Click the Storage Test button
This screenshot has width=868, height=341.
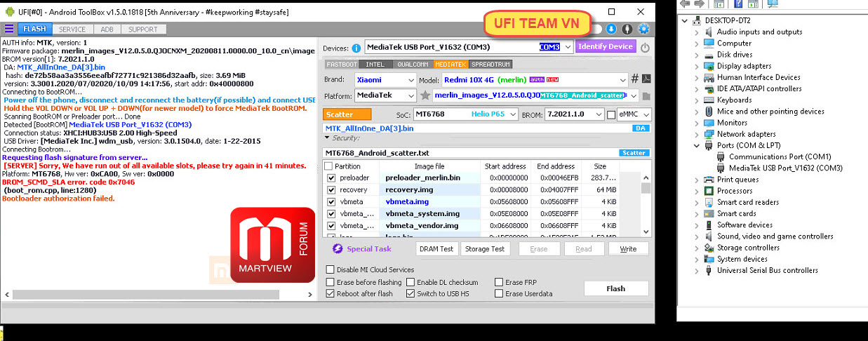pos(485,249)
